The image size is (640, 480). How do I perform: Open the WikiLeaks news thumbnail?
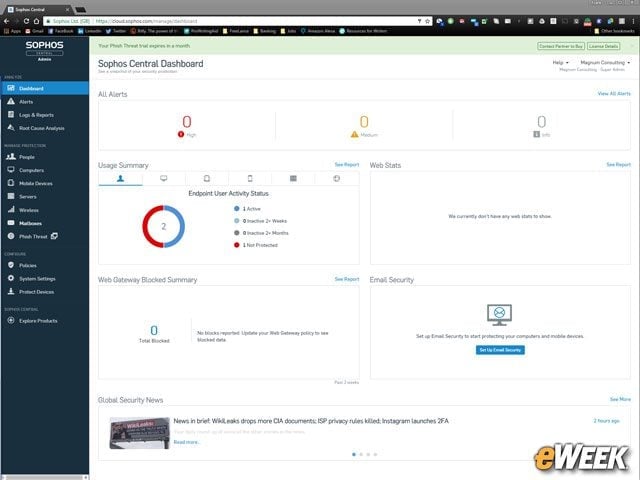click(139, 433)
